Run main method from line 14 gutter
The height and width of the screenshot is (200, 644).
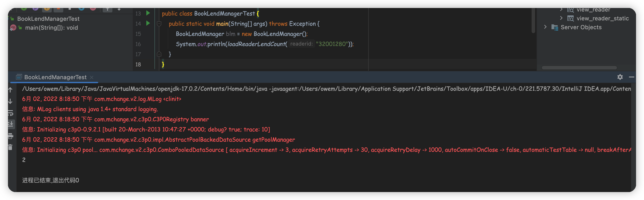(x=148, y=23)
